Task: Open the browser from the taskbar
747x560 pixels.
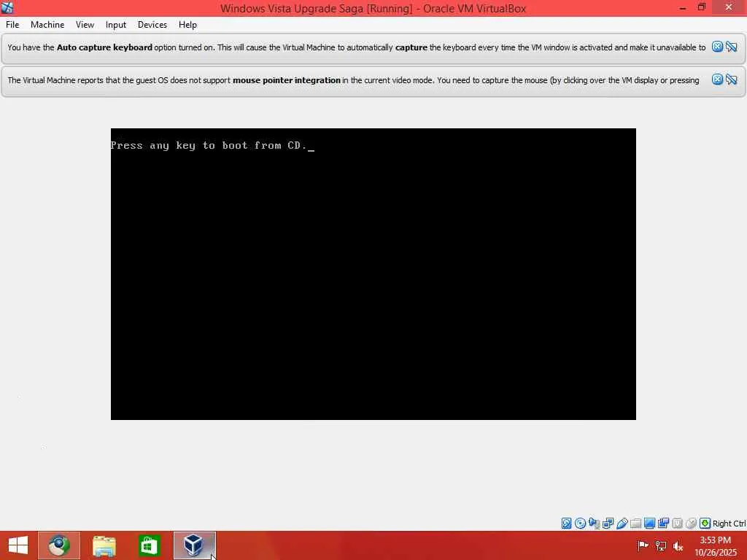Action: (x=59, y=545)
